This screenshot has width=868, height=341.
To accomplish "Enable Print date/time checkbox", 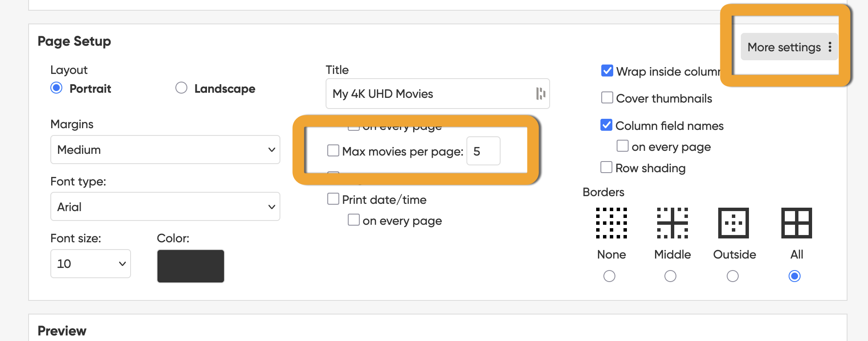I will click(x=333, y=199).
